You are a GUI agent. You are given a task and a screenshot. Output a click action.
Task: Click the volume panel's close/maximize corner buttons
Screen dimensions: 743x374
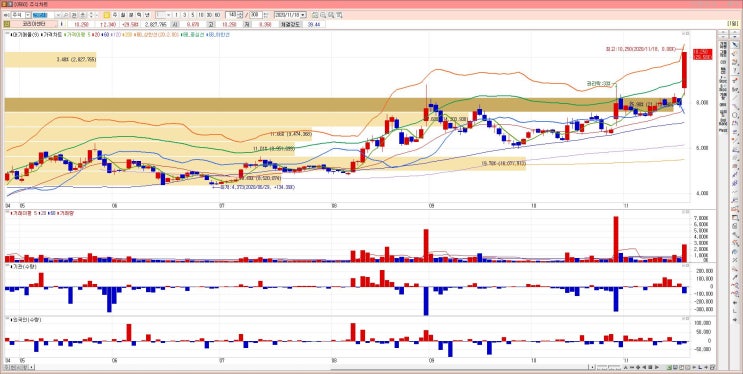[686, 213]
